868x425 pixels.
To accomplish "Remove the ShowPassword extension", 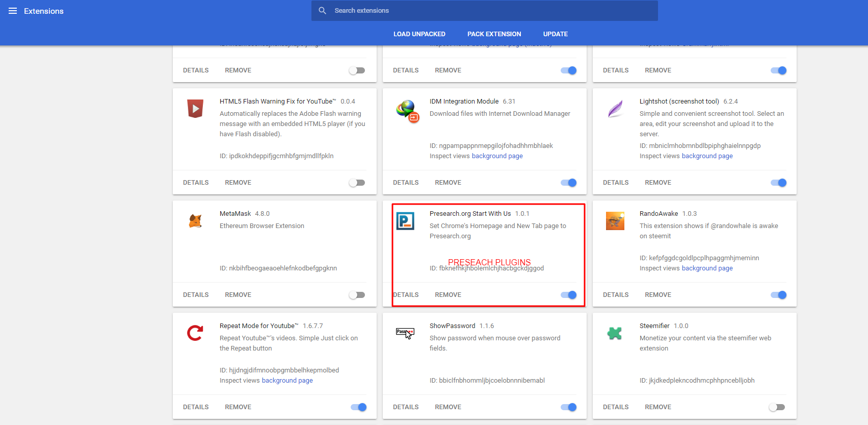I will click(448, 407).
